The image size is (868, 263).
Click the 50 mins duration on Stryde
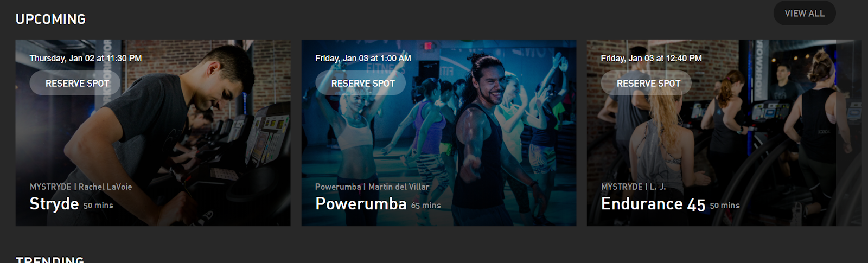(98, 206)
